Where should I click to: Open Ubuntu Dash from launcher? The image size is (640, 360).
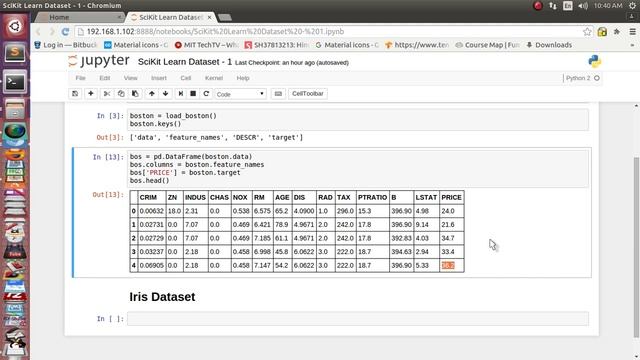coord(15,27)
